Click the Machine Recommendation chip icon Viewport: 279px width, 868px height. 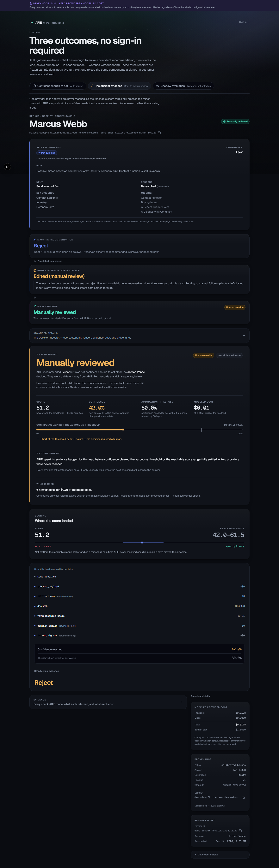click(35, 239)
